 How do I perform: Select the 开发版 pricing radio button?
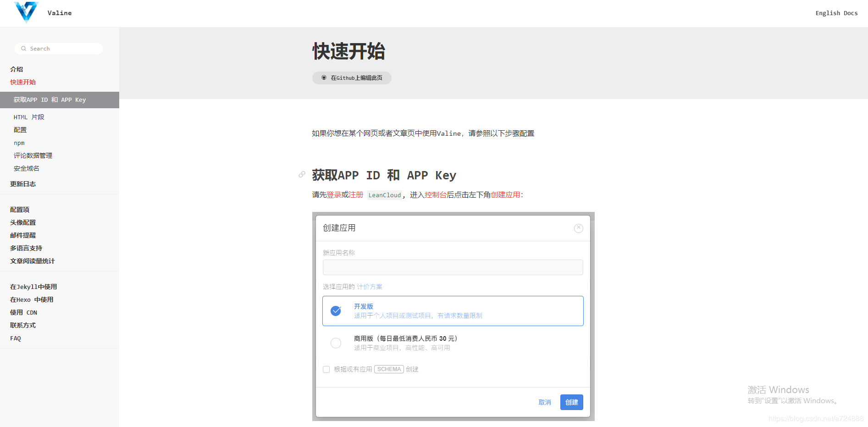pos(336,311)
